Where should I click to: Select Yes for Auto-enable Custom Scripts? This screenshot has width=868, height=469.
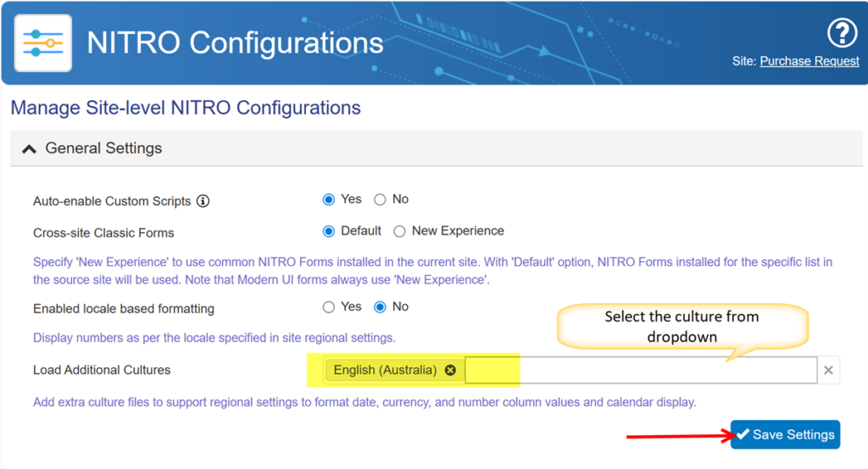(329, 200)
